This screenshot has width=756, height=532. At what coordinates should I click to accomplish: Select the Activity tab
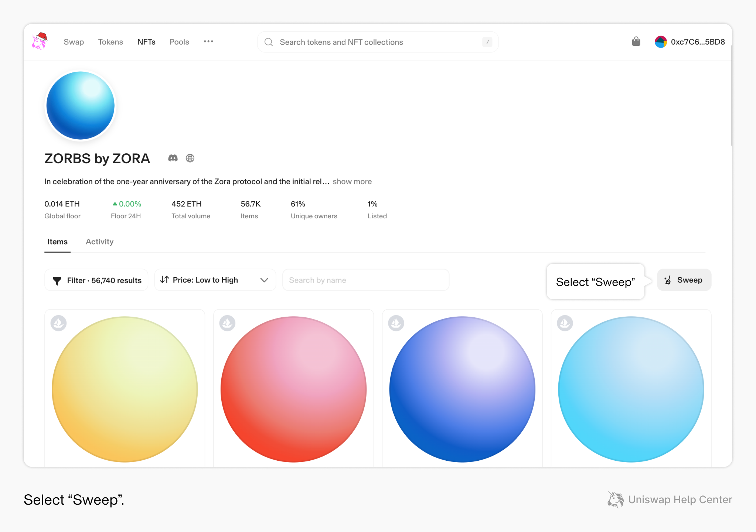(100, 241)
